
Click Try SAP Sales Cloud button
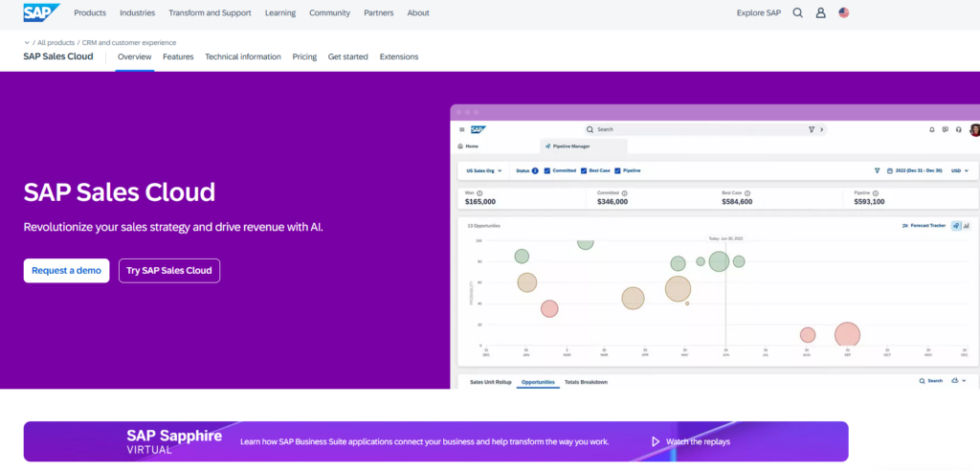pyautogui.click(x=169, y=271)
